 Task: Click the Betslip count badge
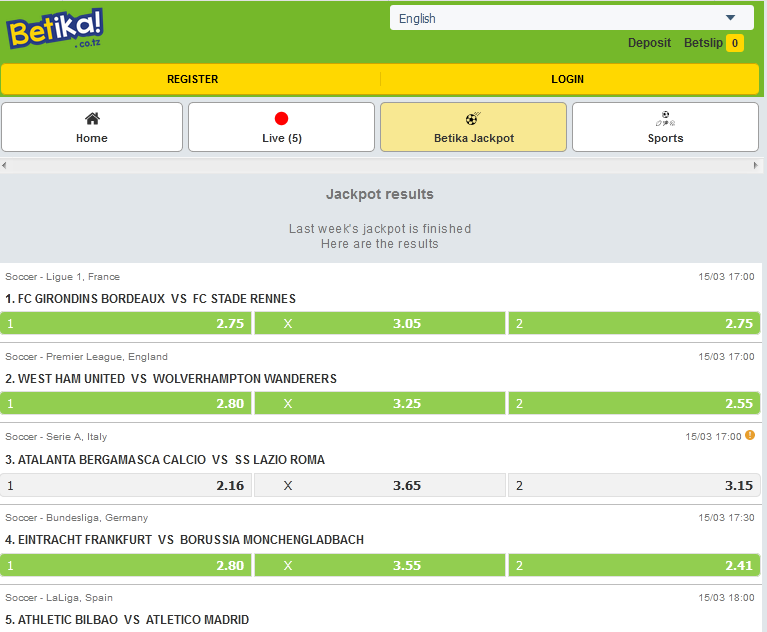tap(735, 43)
